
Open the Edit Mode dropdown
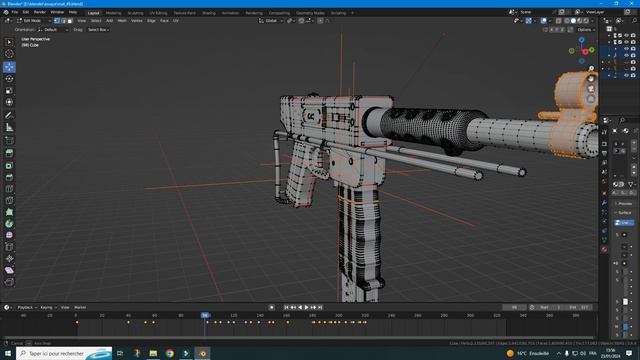[x=34, y=20]
